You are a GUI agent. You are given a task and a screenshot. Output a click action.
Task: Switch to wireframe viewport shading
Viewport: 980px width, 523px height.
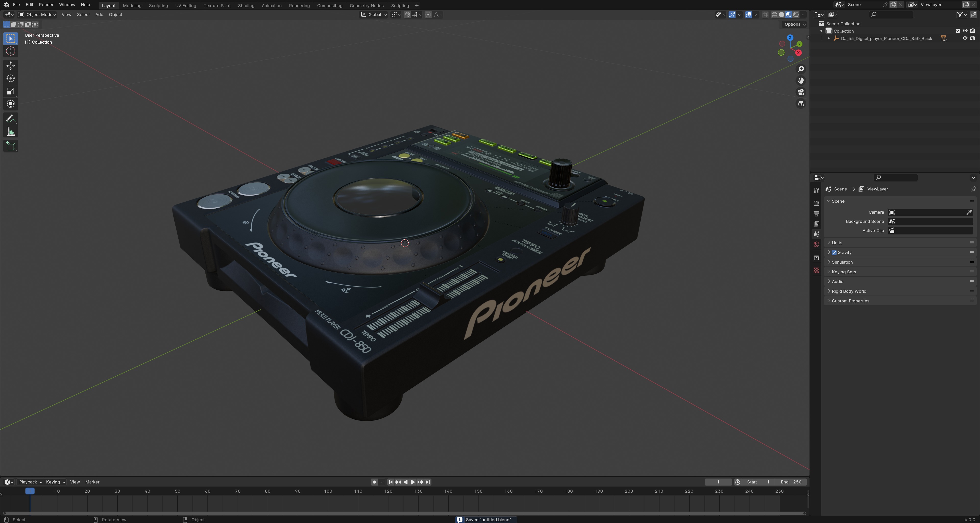774,15
